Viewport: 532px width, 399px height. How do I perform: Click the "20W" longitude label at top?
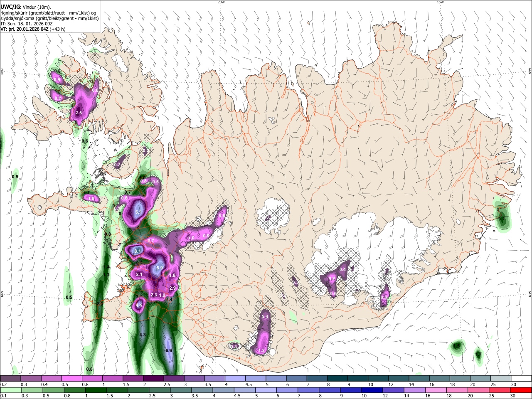click(x=221, y=2)
